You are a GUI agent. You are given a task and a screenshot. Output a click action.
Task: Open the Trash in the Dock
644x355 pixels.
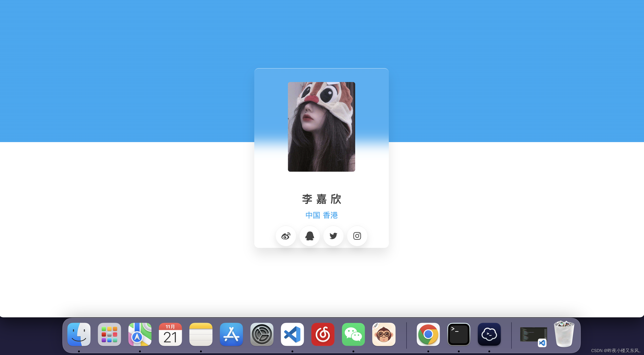click(564, 334)
